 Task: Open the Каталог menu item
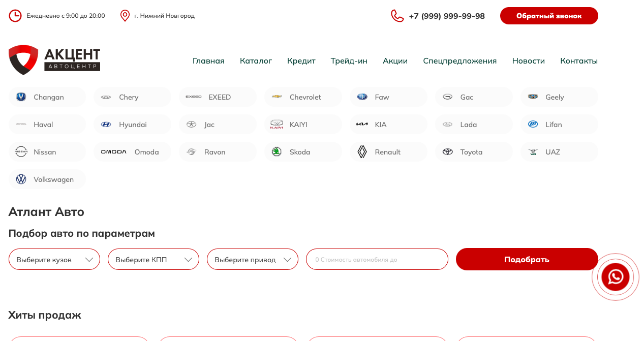256,61
